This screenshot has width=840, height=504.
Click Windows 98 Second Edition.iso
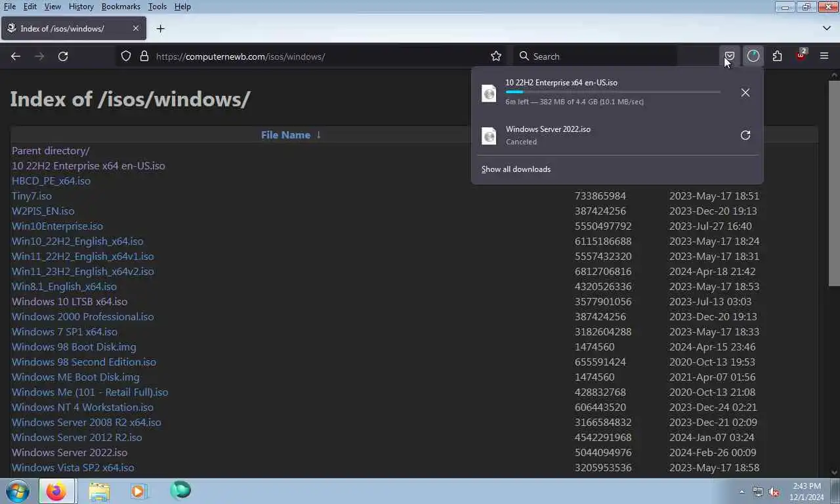coord(84,362)
